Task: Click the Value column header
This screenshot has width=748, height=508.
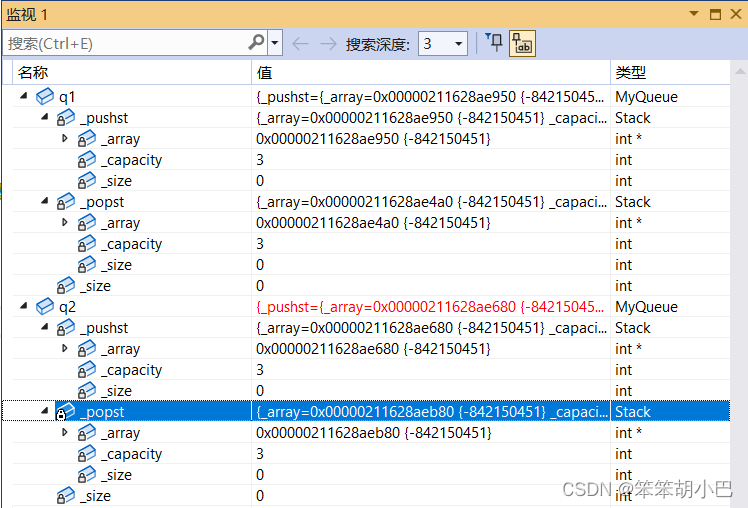Action: 431,73
